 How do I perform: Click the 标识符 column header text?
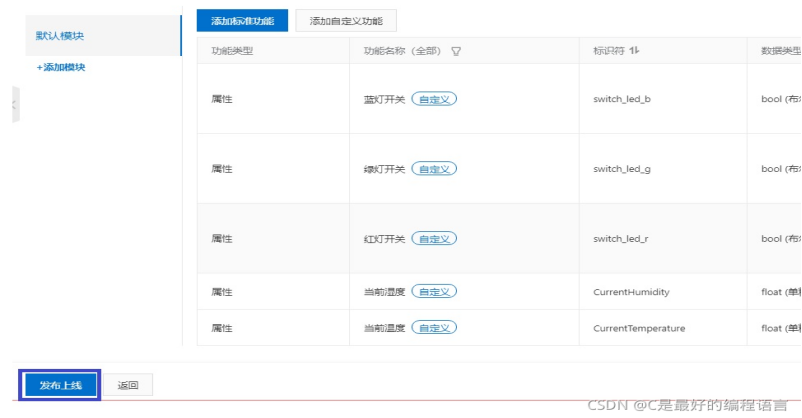pyautogui.click(x=609, y=51)
